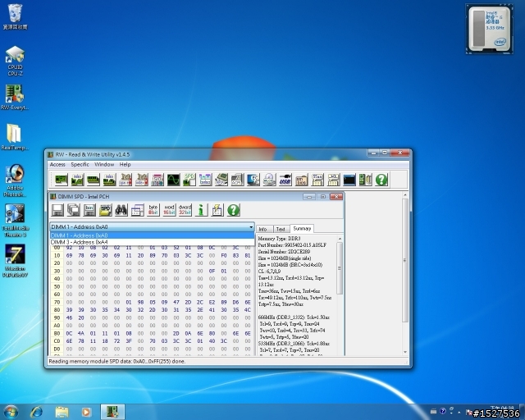Viewport: 525px width, 420px height.
Task: Collapse the DIMM address combo box arrow
Action: tap(251, 226)
